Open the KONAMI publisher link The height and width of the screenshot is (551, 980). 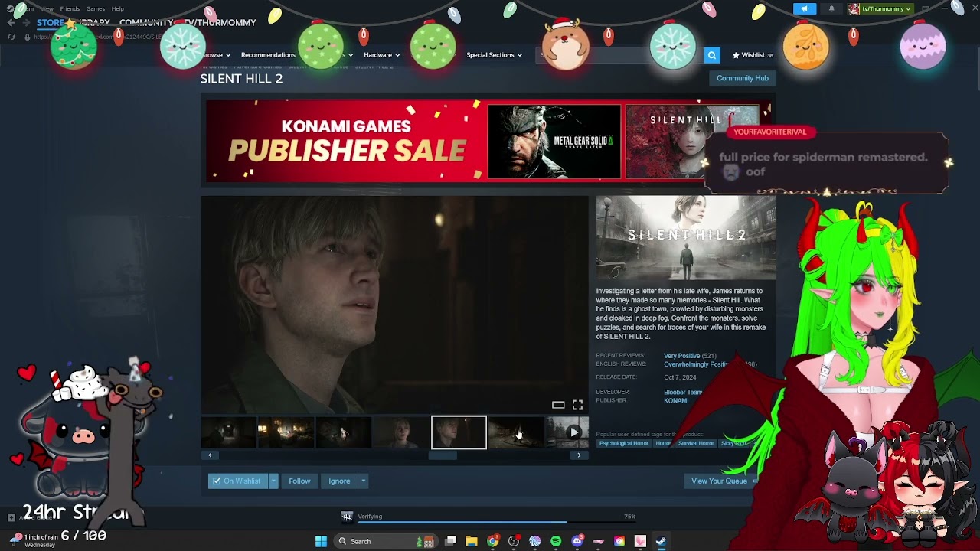tap(676, 401)
